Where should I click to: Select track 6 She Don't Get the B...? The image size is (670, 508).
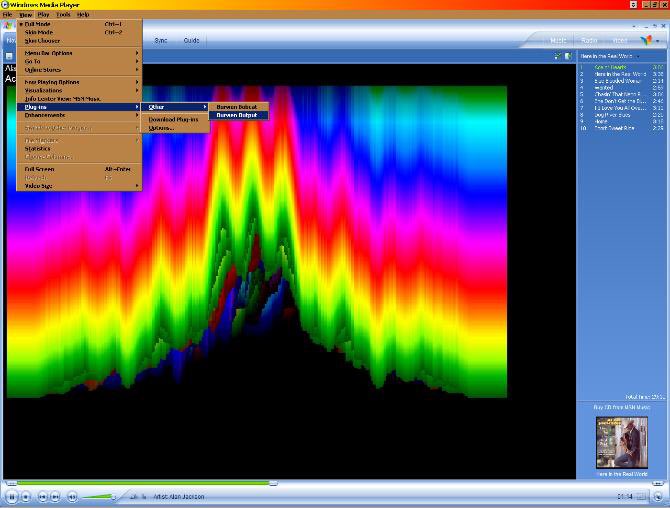click(621, 101)
